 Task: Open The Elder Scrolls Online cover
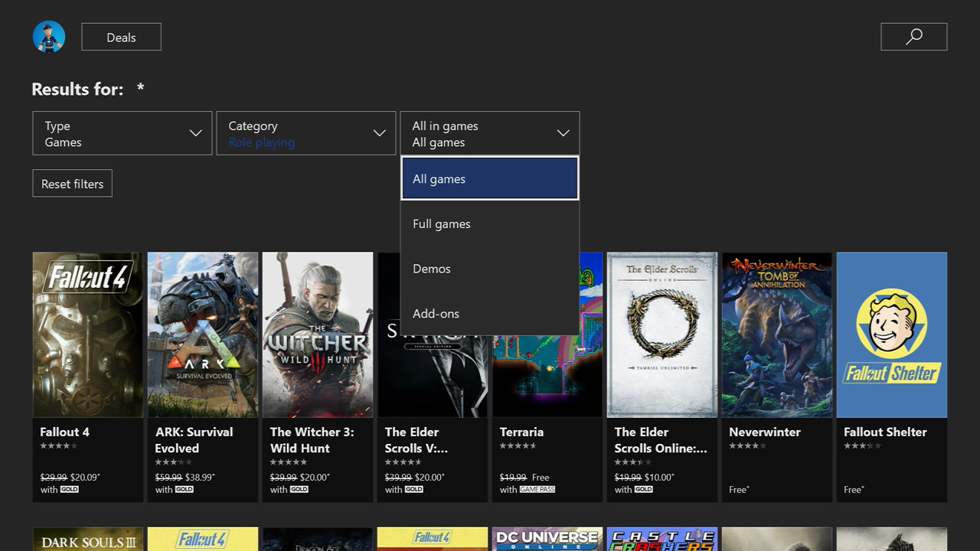click(662, 335)
